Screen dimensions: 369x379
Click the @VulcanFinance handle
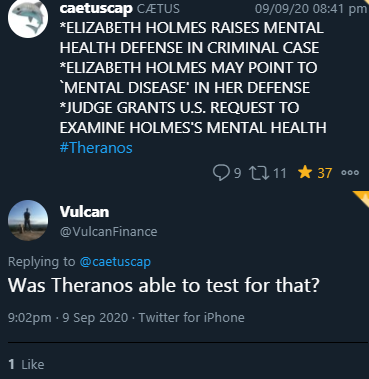108,232
